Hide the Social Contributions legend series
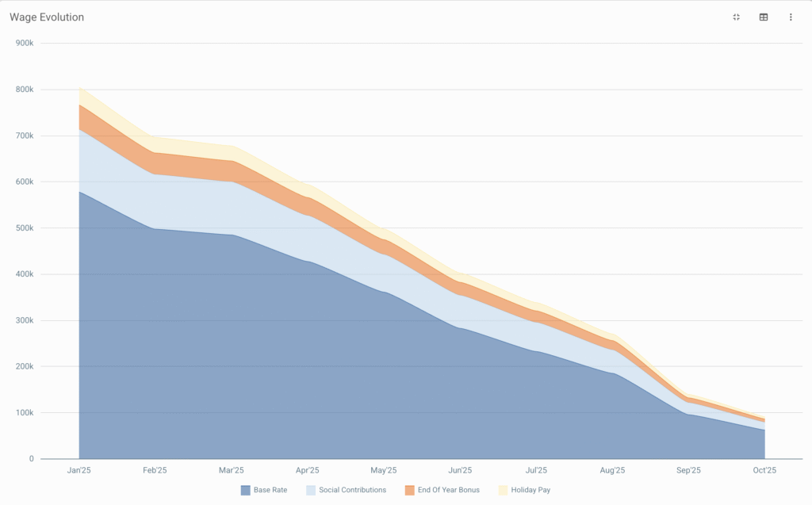The height and width of the screenshot is (505, 812). 352,490
